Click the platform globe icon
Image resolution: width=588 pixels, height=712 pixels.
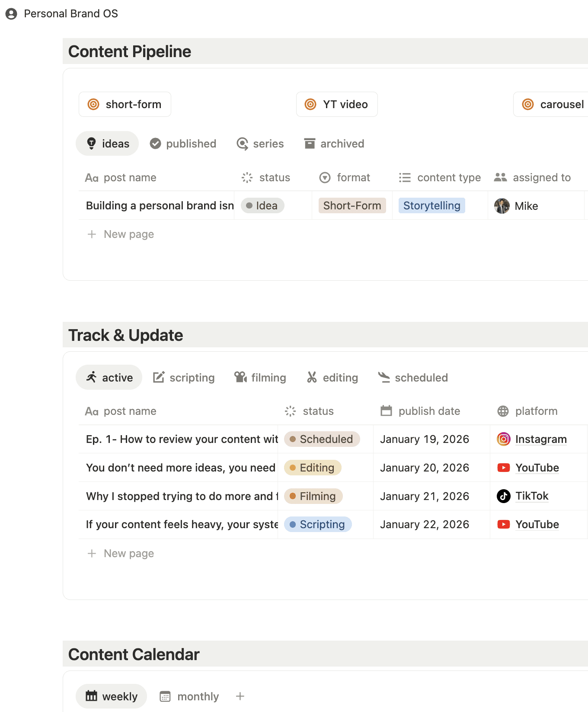503,411
